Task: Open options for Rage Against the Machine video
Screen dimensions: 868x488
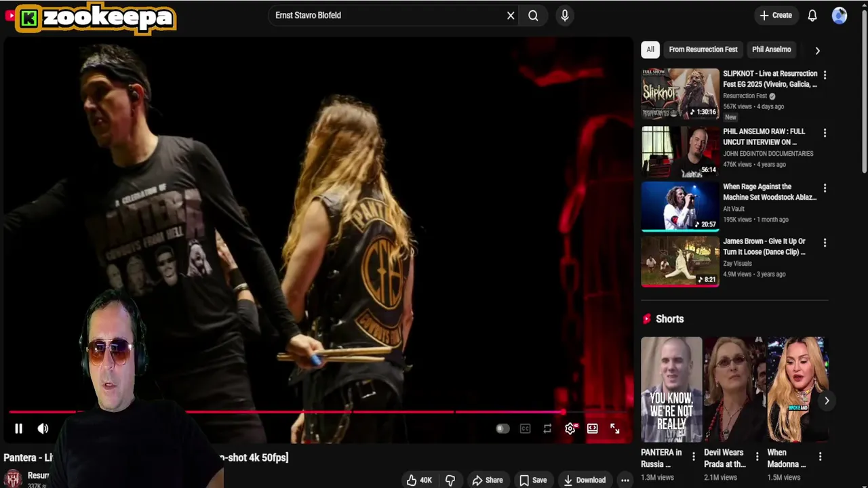Action: [825, 188]
